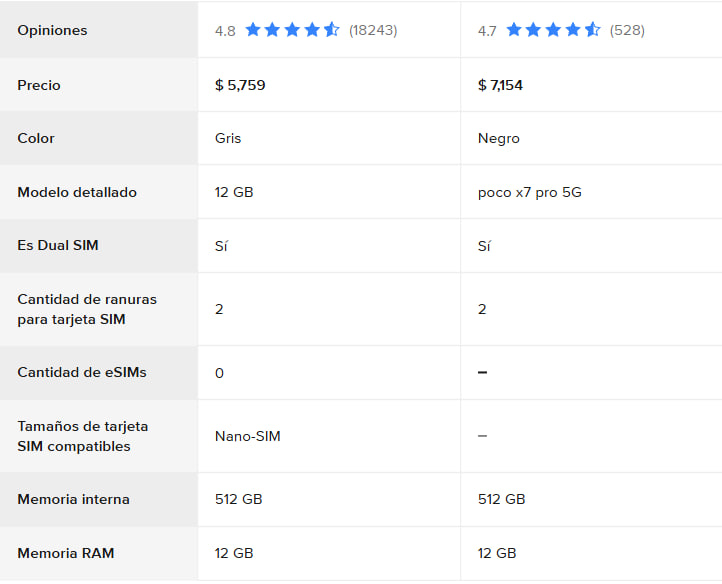The image size is (722, 584).
Task: Click the poco x7 pro 5G model text
Action: [530, 192]
